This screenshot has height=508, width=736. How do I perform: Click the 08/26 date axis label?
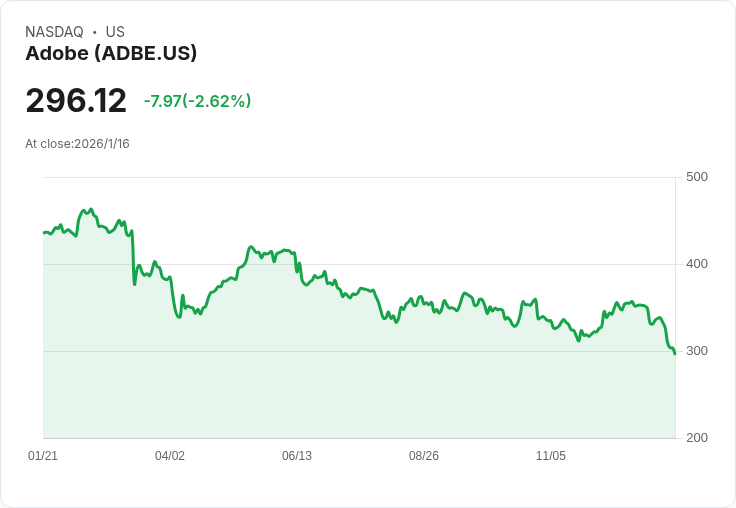pos(424,455)
